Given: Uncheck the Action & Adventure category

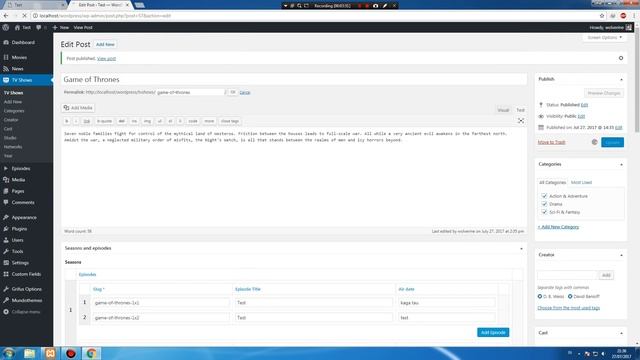Looking at the screenshot, I should (x=544, y=196).
